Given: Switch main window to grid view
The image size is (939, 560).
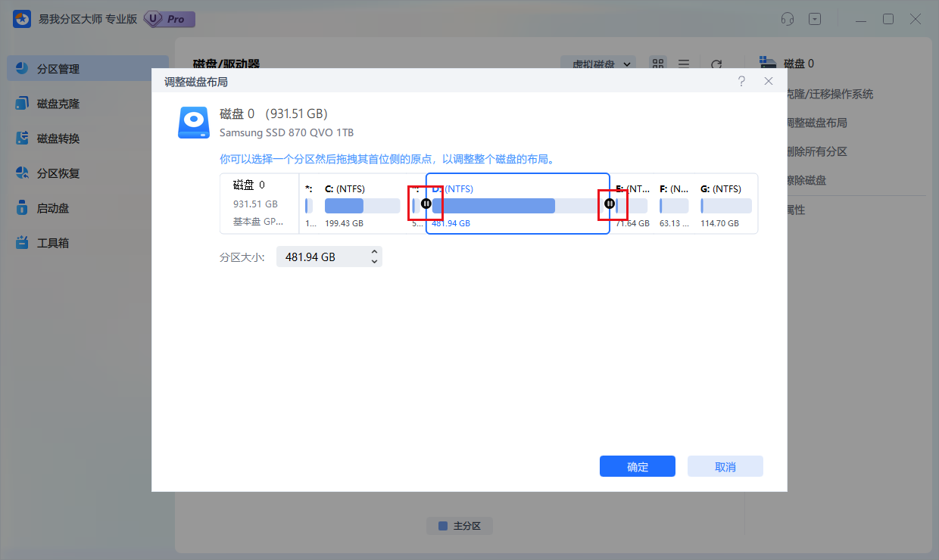Looking at the screenshot, I should click(658, 64).
